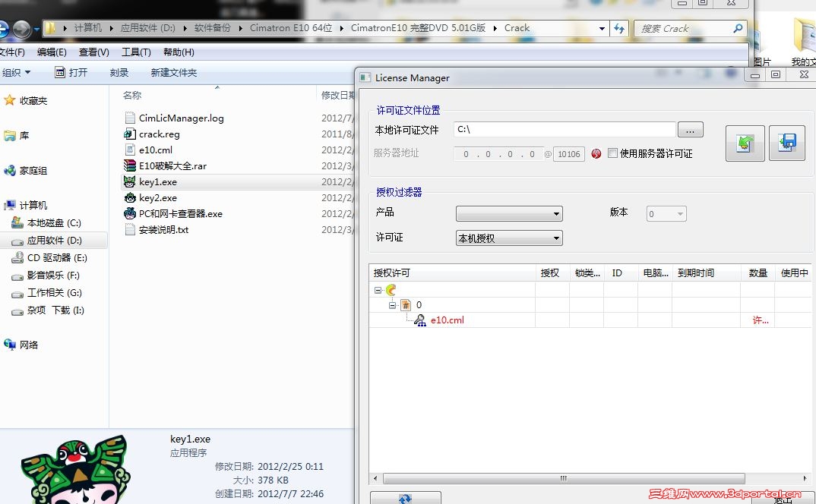This screenshot has width=816, height=504.
Task: Open the 许可证 本机授权 dropdown
Action: [x=509, y=238]
